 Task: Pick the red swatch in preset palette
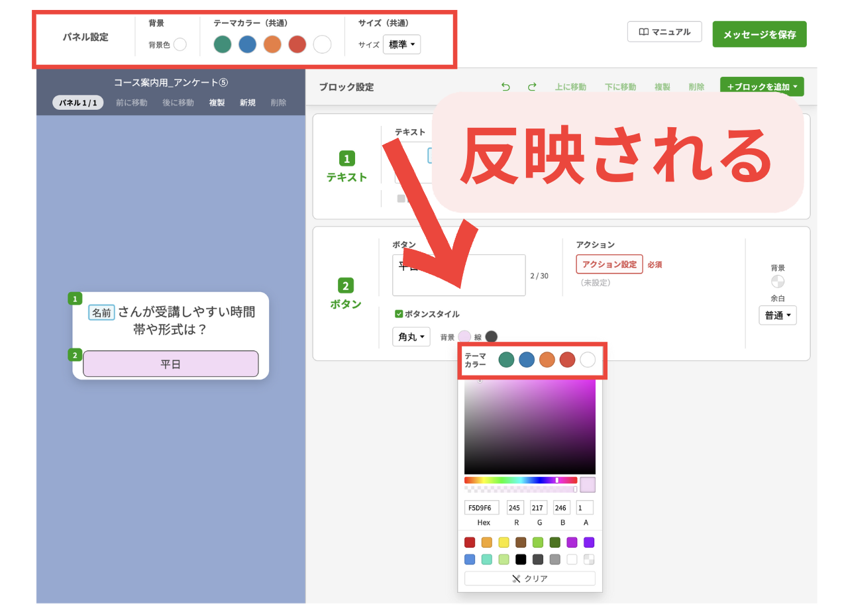[470, 542]
